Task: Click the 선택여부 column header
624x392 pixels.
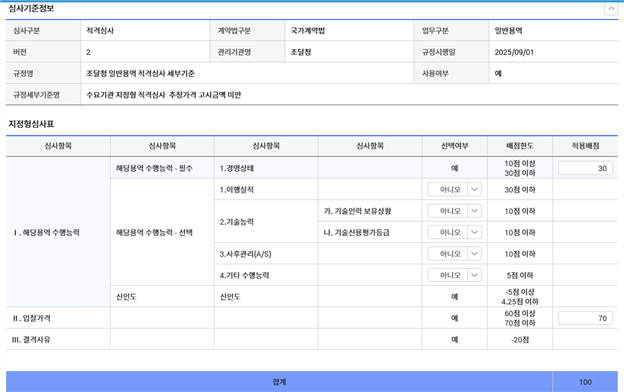Action: click(x=454, y=146)
